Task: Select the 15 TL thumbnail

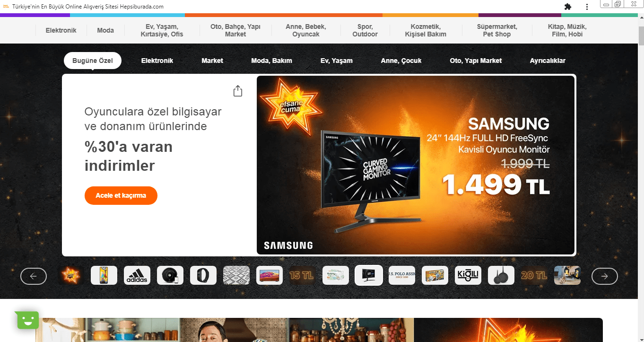Action: click(x=303, y=275)
